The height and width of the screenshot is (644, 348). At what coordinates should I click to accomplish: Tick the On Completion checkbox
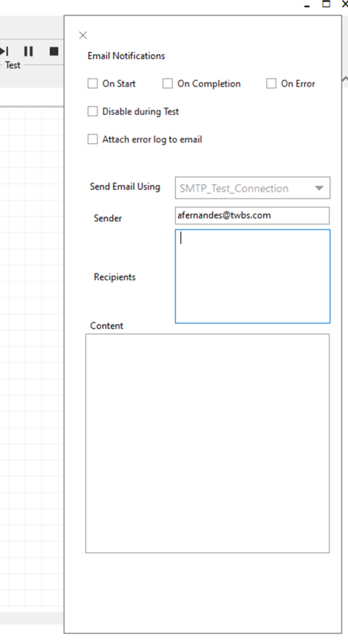point(168,83)
